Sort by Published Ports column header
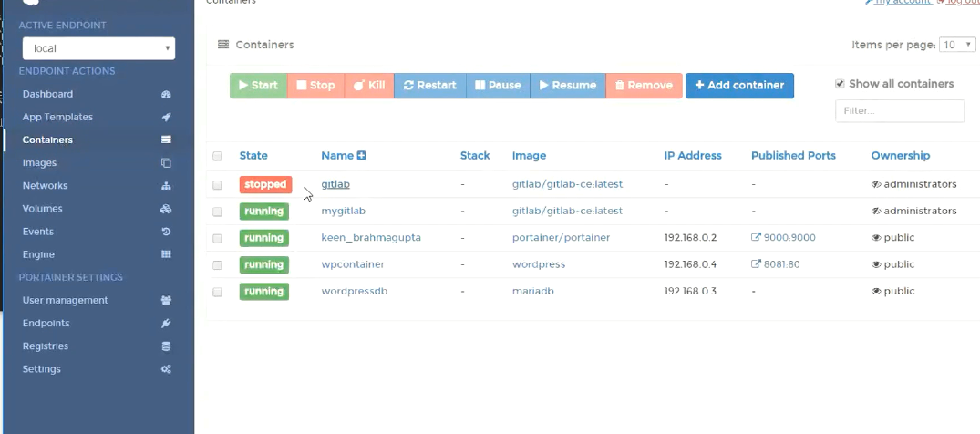980x434 pixels. tap(793, 156)
